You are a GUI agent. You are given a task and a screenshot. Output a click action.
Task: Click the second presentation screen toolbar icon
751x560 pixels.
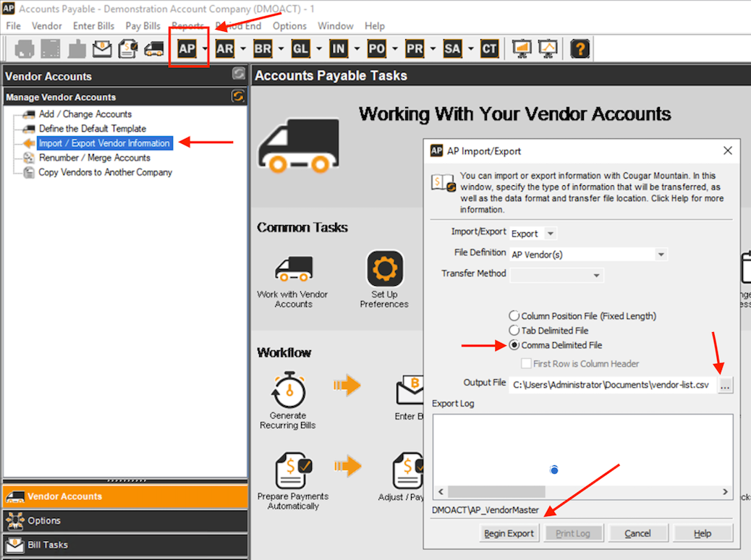coord(548,48)
